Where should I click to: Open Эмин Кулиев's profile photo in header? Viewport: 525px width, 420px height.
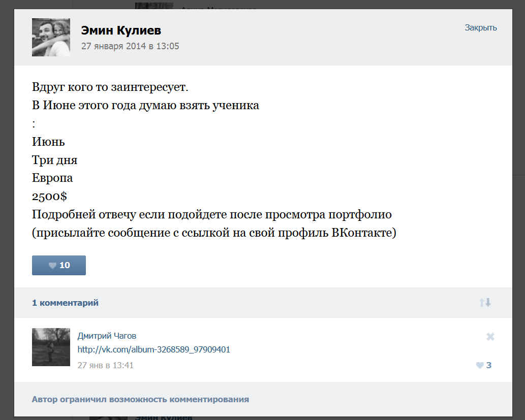pyautogui.click(x=51, y=37)
